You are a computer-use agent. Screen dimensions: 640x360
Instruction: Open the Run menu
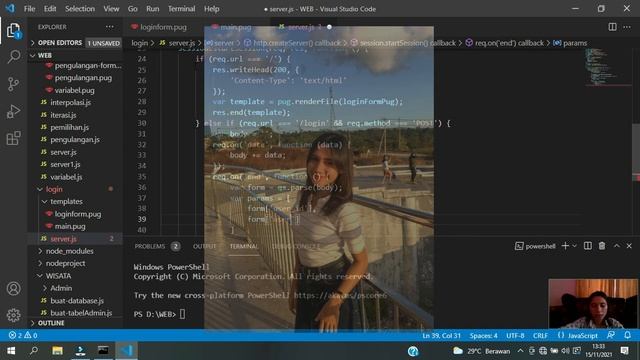[153, 9]
